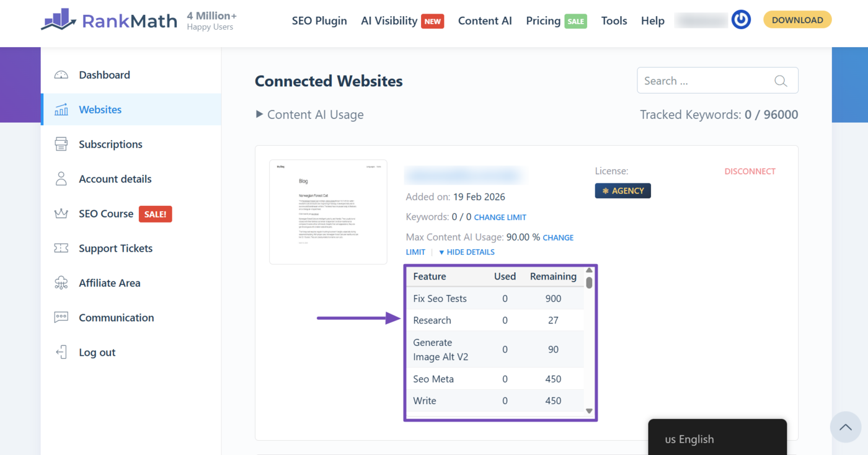
Task: Click the Subscriptions printer-style icon
Action: 61,144
